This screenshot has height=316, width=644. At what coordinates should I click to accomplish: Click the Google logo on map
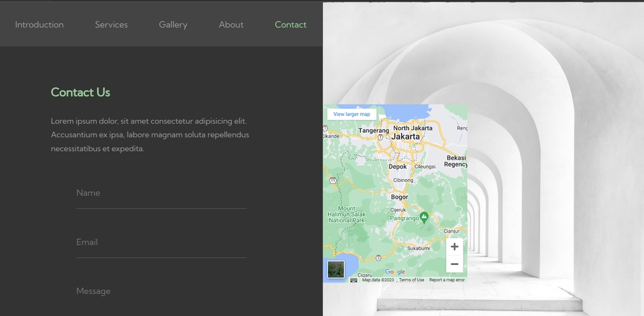[x=394, y=272]
